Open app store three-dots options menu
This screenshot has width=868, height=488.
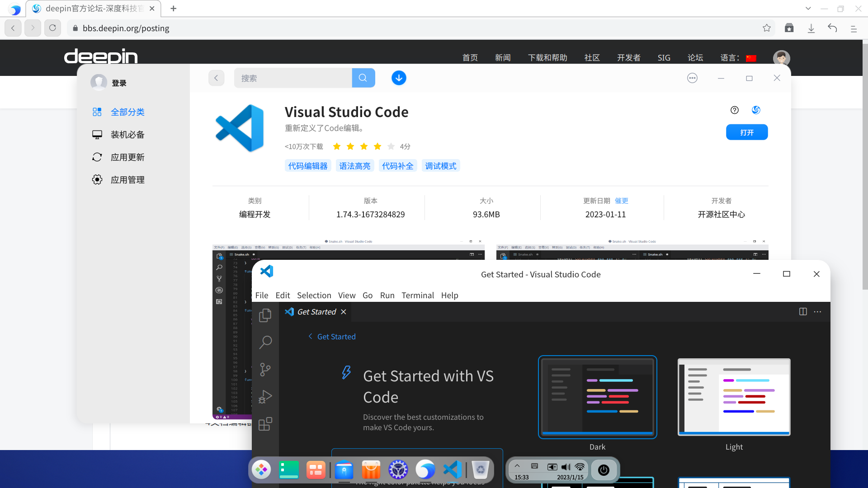(x=692, y=78)
